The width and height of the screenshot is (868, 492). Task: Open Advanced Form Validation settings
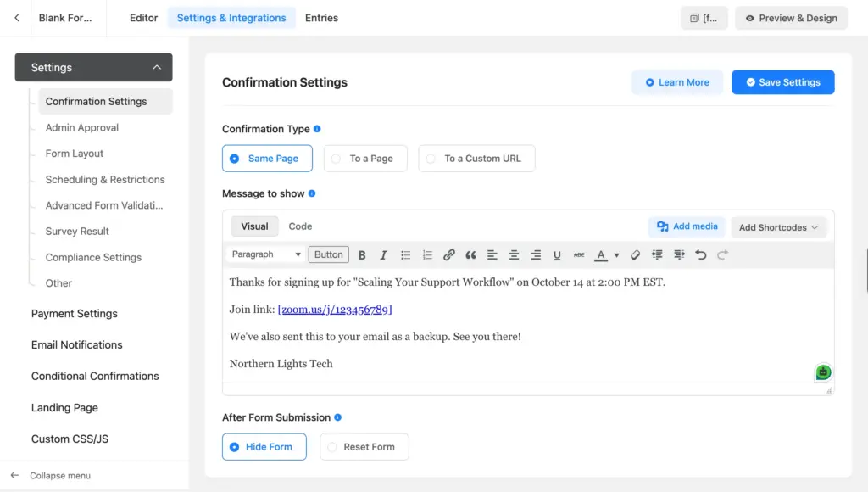[x=104, y=205]
